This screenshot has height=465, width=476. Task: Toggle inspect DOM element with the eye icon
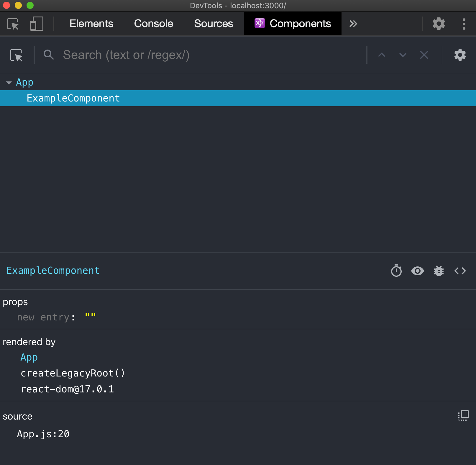coord(417,271)
